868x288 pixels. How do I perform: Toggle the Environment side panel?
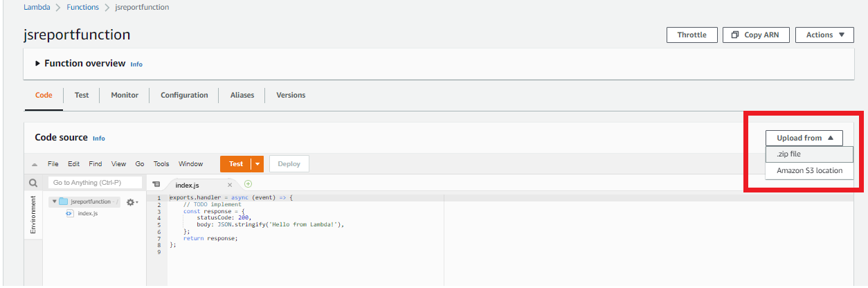click(x=33, y=214)
